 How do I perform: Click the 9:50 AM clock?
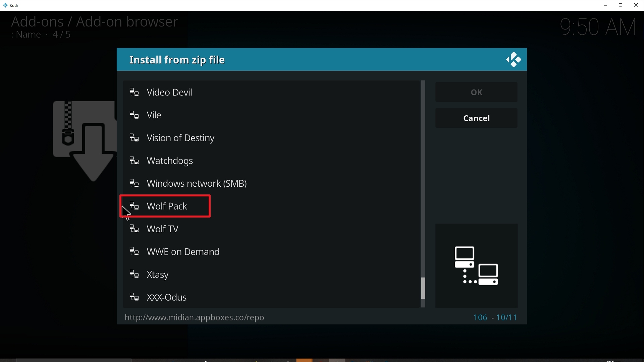pyautogui.click(x=598, y=27)
